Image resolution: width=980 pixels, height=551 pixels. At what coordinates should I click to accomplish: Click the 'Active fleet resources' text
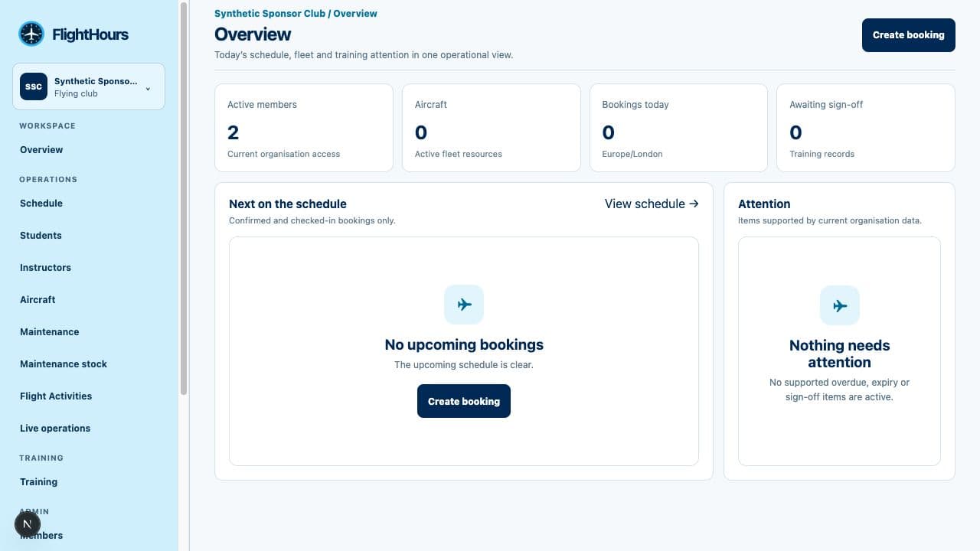(459, 154)
